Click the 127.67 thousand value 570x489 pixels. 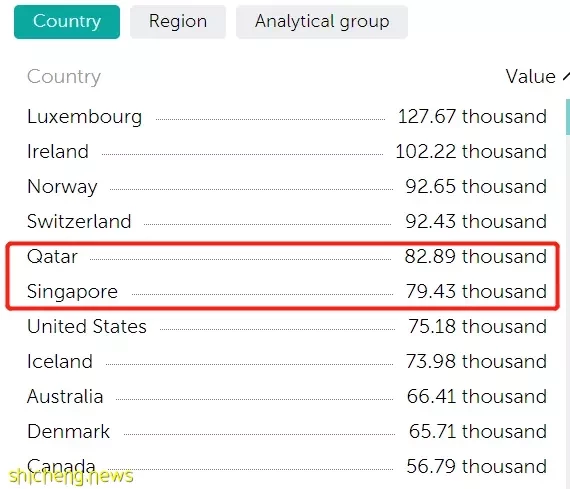coord(472,117)
